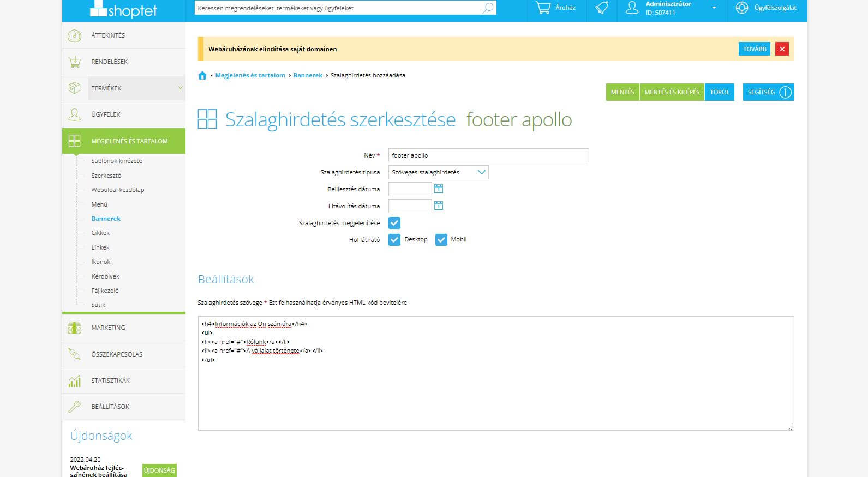Click Mentés és kilépés button

pyautogui.click(x=672, y=92)
